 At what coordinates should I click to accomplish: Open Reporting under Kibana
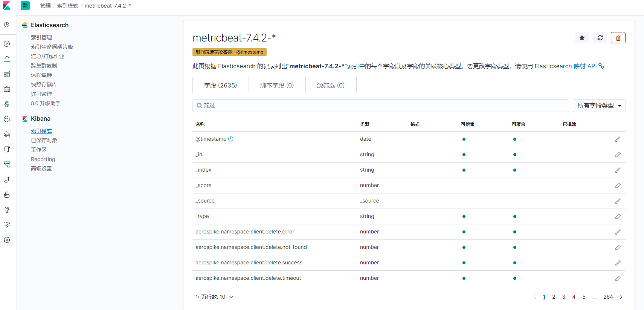pyautogui.click(x=43, y=159)
